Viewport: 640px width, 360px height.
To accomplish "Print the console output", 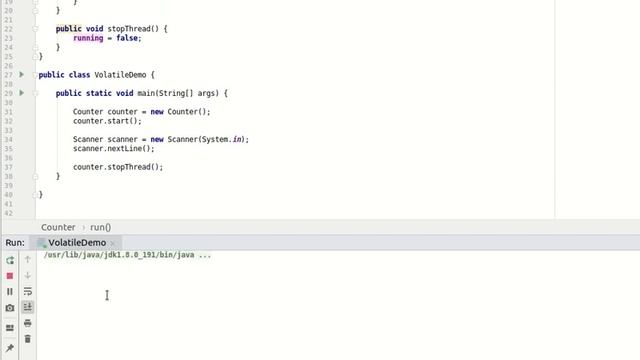I will [27, 323].
